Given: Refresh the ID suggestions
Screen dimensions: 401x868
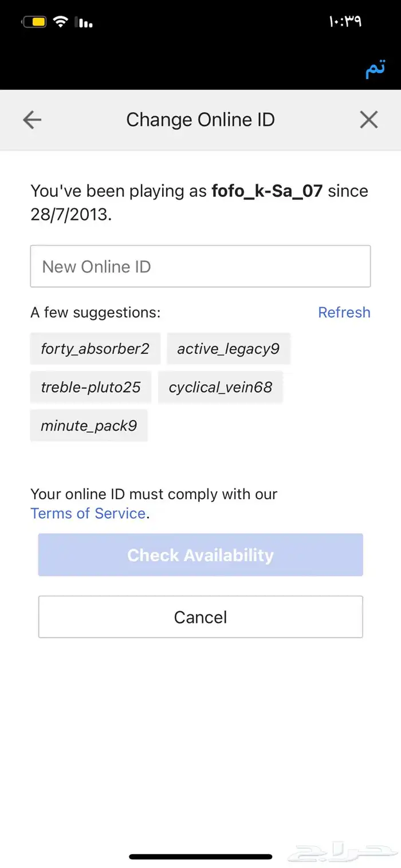Looking at the screenshot, I should pyautogui.click(x=344, y=312).
